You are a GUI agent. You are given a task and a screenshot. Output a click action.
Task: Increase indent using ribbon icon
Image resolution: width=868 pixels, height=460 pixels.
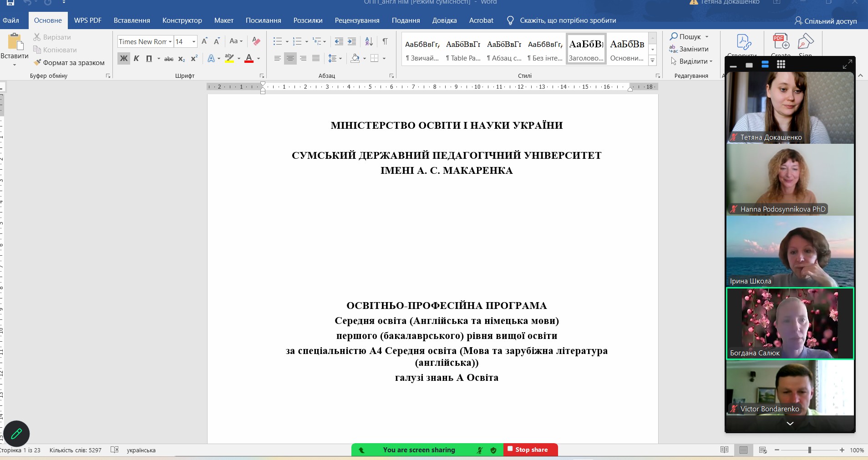tap(352, 41)
